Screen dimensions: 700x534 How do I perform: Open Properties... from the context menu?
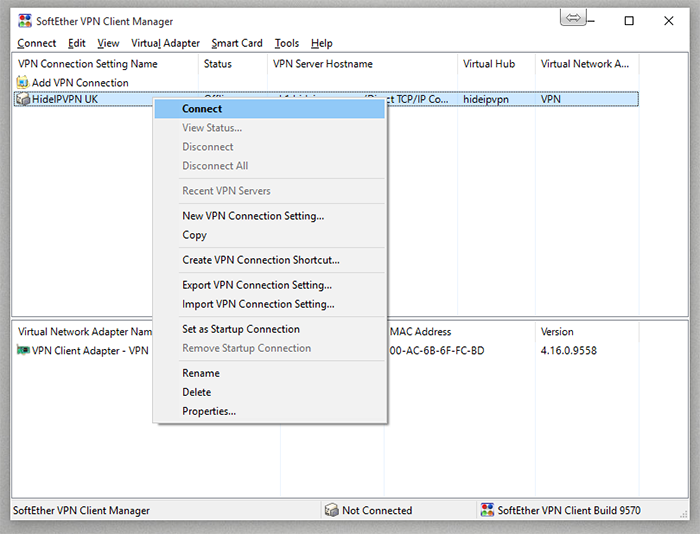270,412
